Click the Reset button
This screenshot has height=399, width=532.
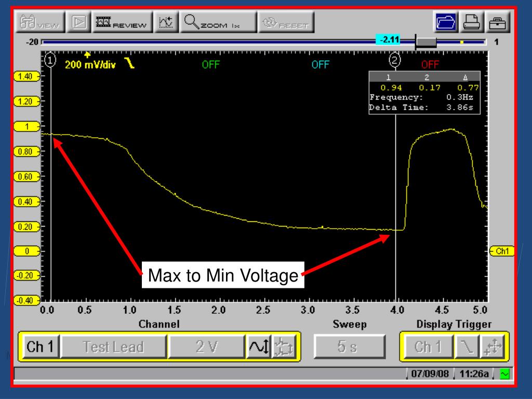click(x=286, y=22)
